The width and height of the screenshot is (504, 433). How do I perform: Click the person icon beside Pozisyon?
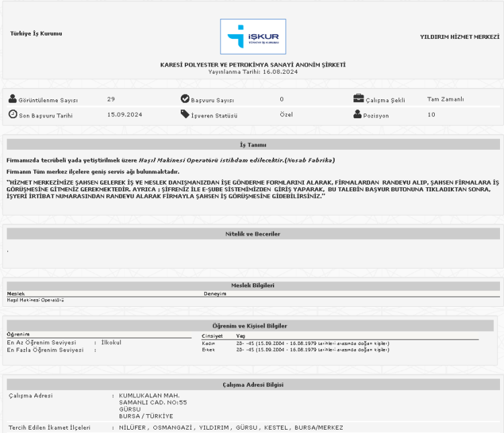click(358, 114)
